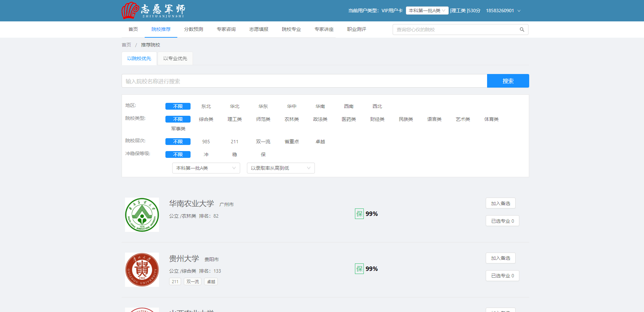Select 艺术类 school type
Image resolution: width=644 pixels, height=312 pixels.
coord(463,119)
